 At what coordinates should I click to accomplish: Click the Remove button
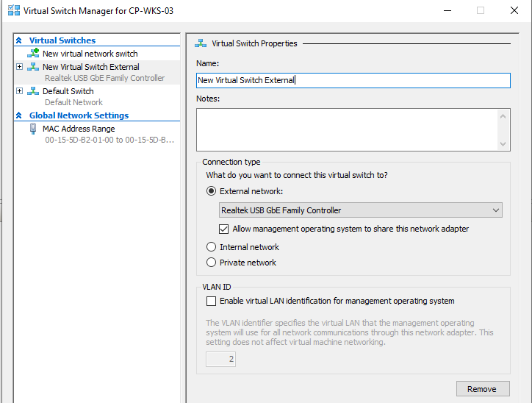coord(483,389)
